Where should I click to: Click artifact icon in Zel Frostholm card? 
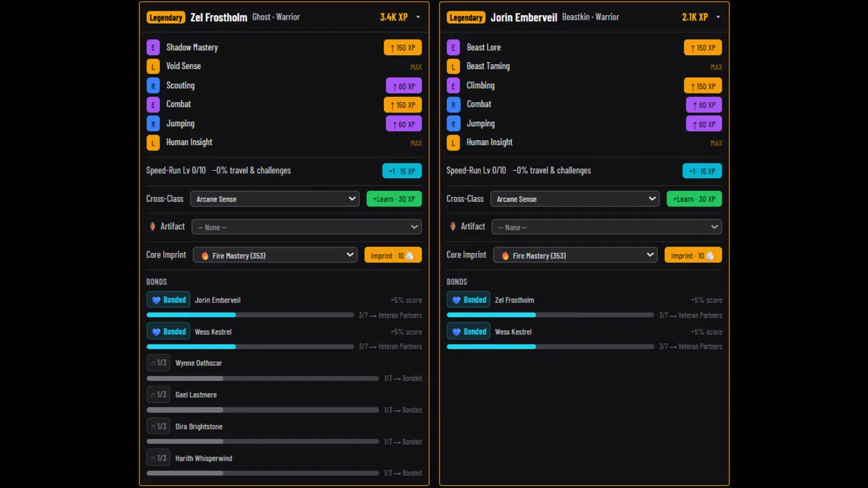[153, 226]
